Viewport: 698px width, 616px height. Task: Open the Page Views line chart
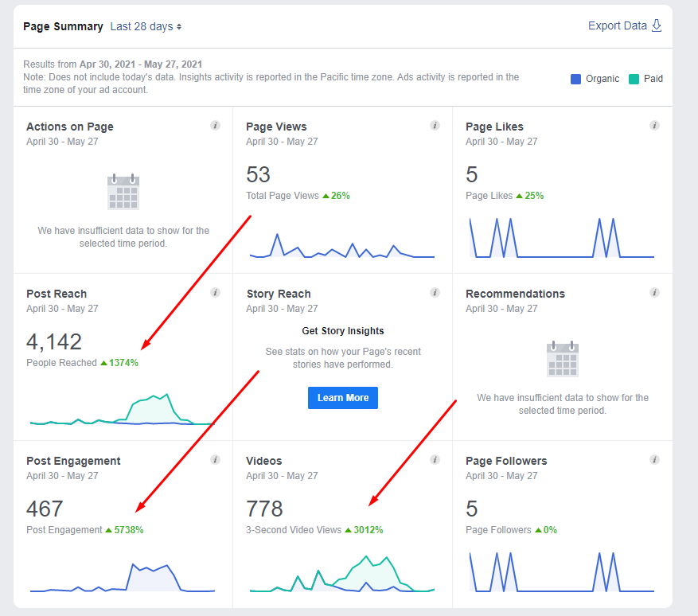[x=342, y=245]
